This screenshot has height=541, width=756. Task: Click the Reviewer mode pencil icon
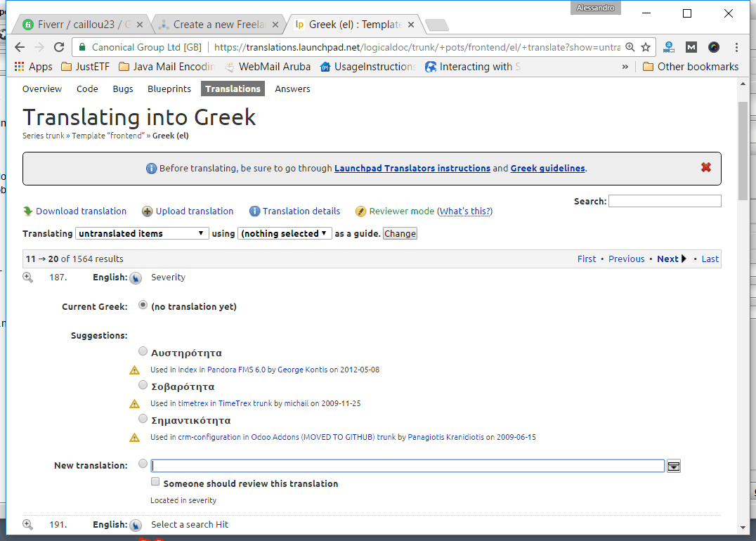click(361, 211)
